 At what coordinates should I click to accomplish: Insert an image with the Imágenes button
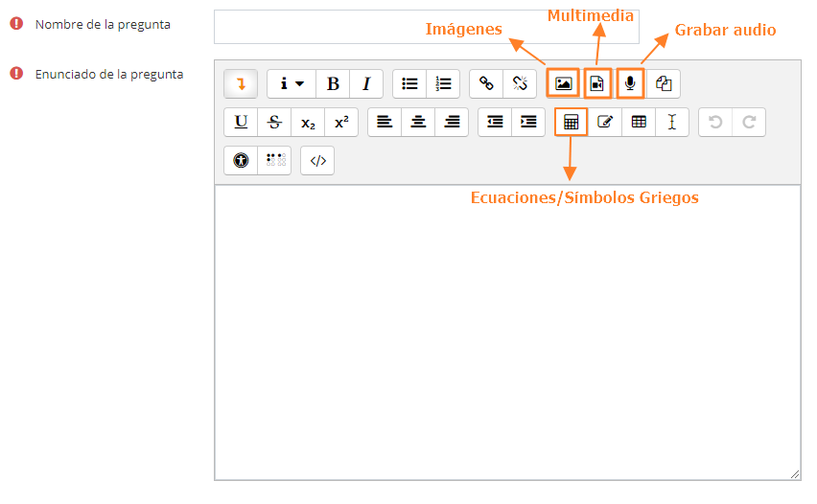tap(563, 84)
